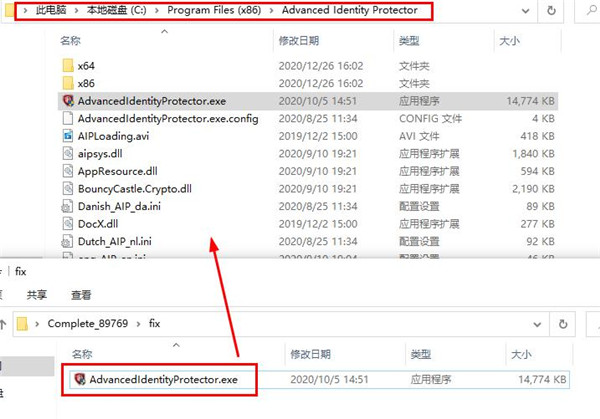Go to 本地磁盘 (C:) in the breadcrumb
Viewport: 600px width, 419px height.
(x=116, y=10)
